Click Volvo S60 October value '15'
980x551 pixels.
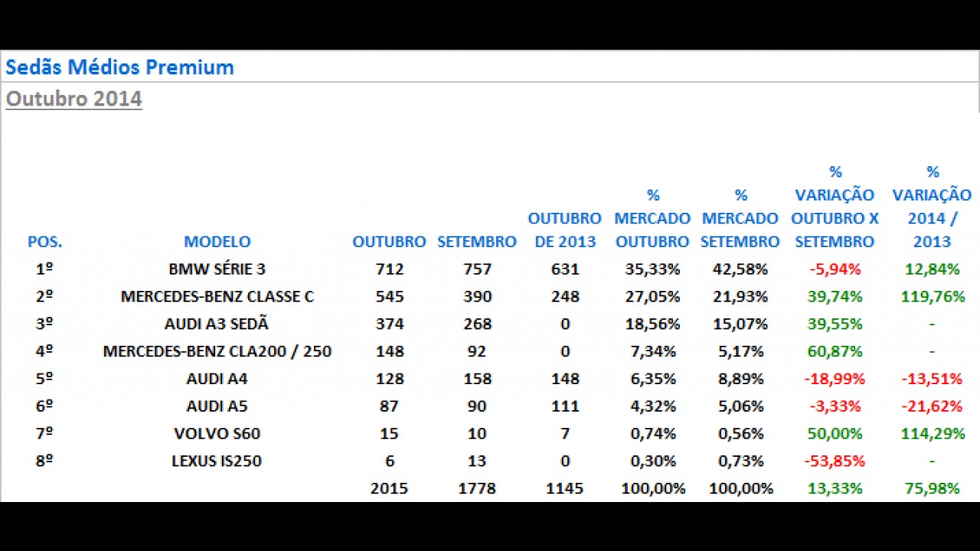pyautogui.click(x=389, y=434)
